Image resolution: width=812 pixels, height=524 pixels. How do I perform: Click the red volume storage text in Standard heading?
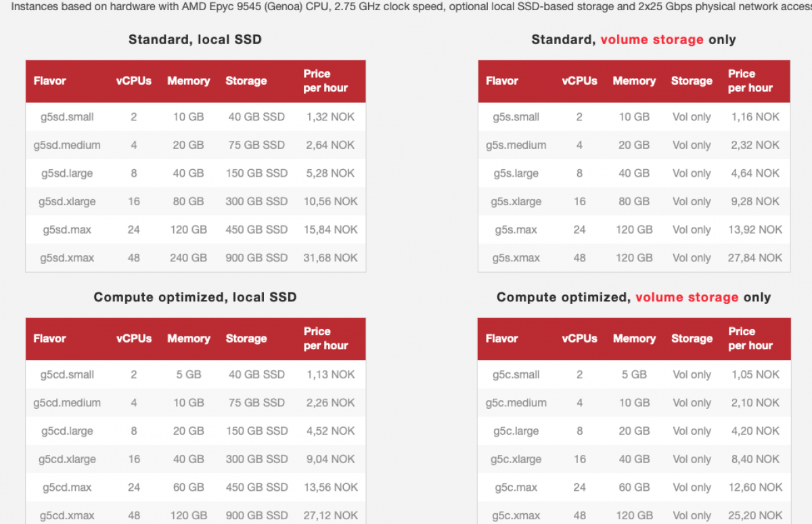(x=652, y=39)
